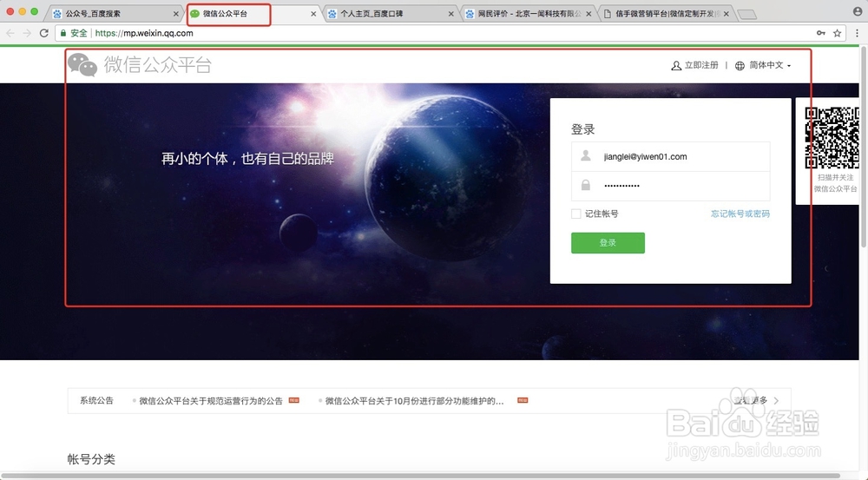The height and width of the screenshot is (480, 868).
Task: Click the WeChat logo in the page header
Action: 82,65
